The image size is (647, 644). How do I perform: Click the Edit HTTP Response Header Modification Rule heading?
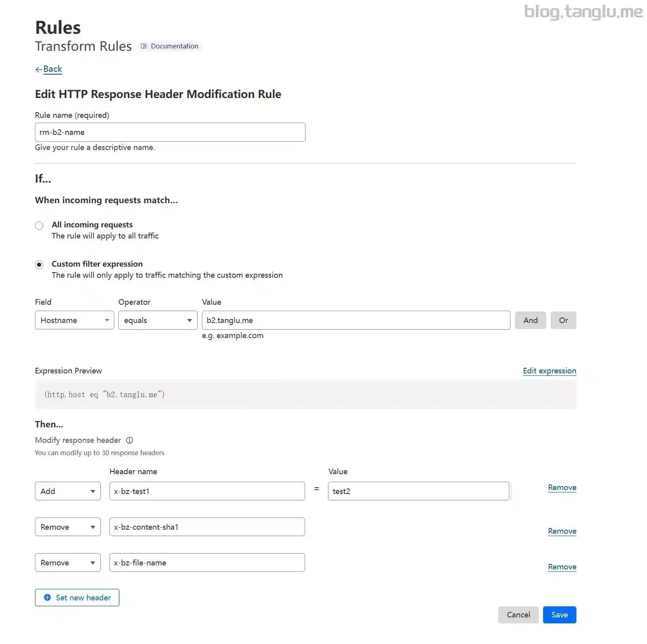point(158,94)
